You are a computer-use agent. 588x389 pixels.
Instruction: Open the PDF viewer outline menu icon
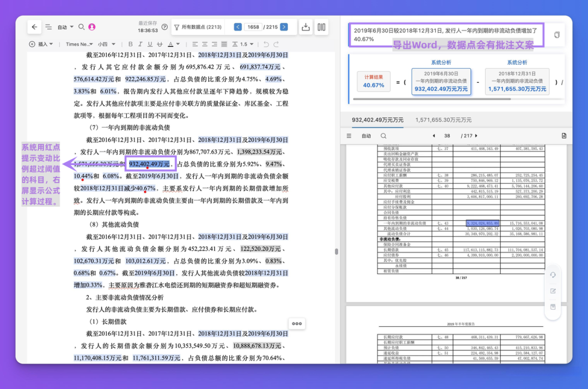tap(349, 136)
